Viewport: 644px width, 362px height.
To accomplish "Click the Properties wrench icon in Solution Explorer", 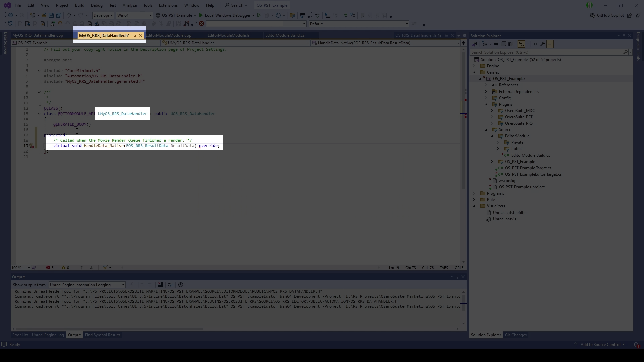I will (542, 44).
